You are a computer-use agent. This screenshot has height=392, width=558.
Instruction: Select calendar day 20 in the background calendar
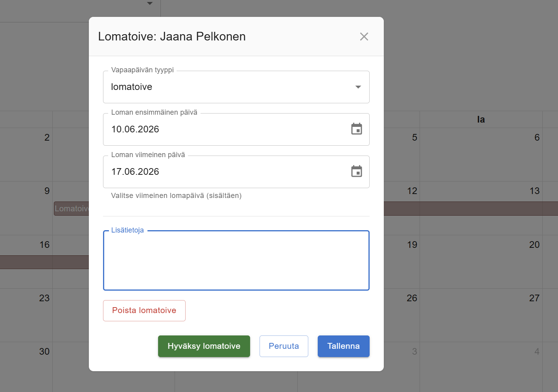[534, 245]
